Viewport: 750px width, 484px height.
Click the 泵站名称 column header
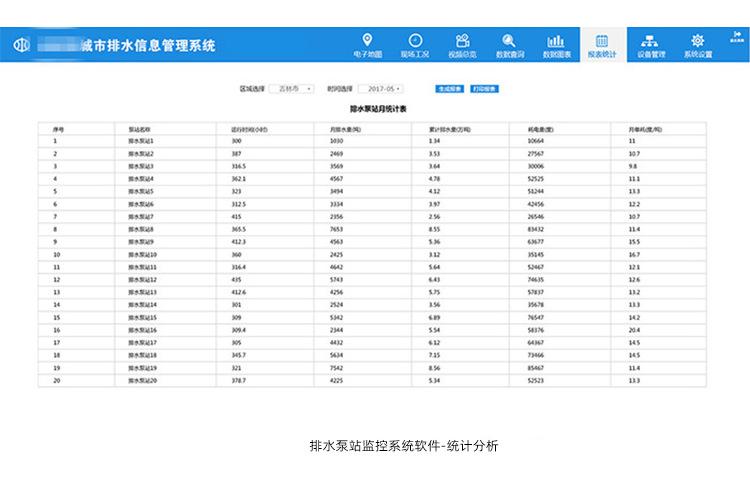click(139, 129)
